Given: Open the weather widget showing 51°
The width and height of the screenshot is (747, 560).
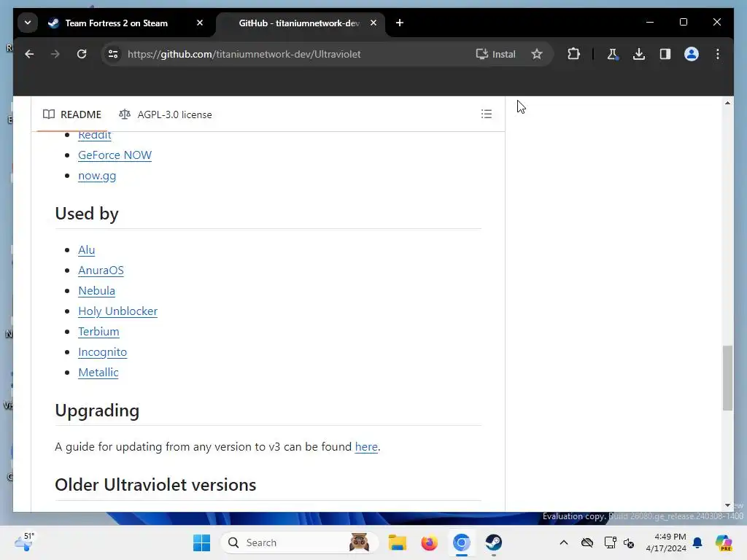Looking at the screenshot, I should pyautogui.click(x=25, y=542).
